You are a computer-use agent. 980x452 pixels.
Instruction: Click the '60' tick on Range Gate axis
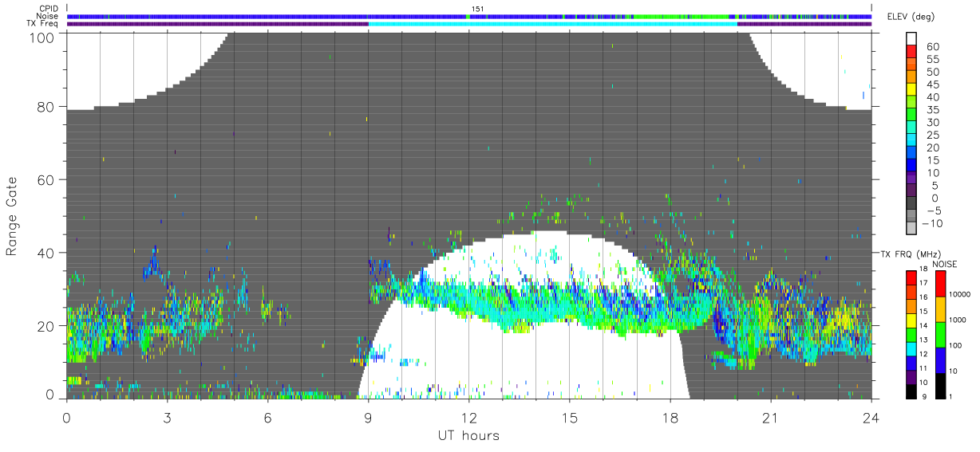tap(45, 179)
